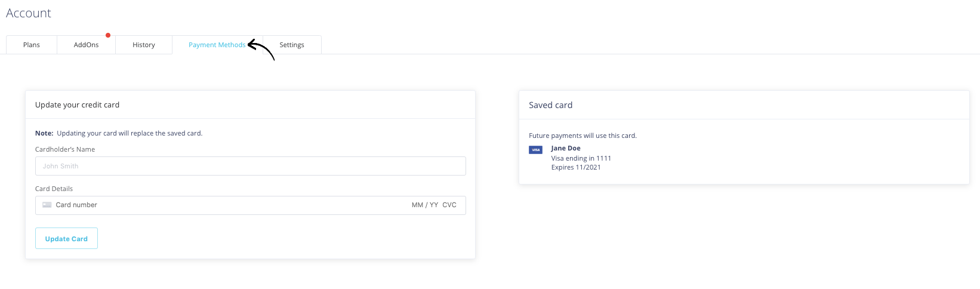Click the Jane Doe cardholder name
Viewport: 980px width, 289px height.
(x=566, y=148)
